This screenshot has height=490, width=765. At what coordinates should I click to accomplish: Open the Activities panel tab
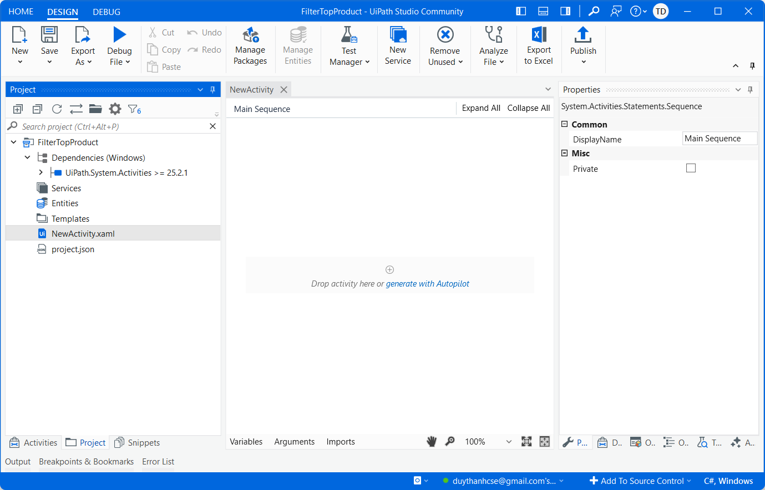34,443
